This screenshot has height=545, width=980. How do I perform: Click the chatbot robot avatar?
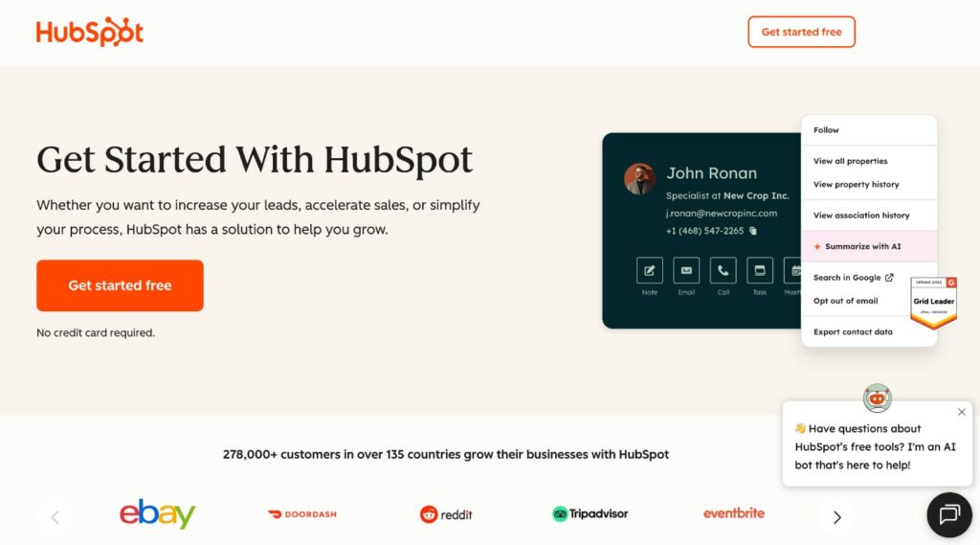pos(878,397)
